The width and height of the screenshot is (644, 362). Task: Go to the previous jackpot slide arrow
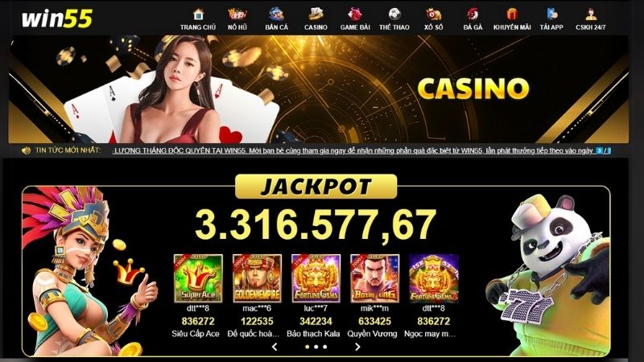click(275, 347)
